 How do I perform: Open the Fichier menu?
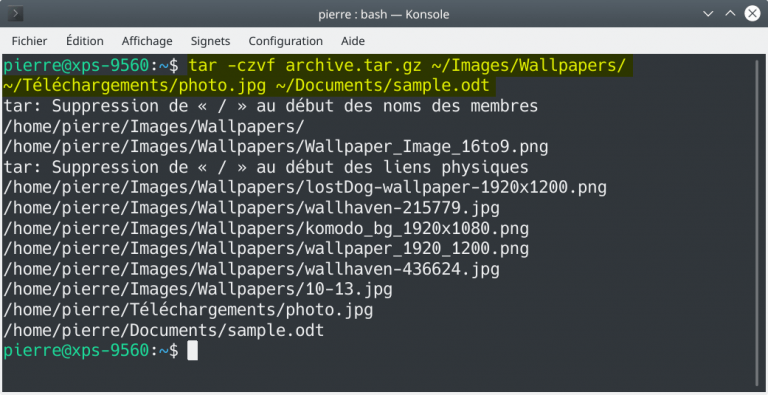point(29,41)
